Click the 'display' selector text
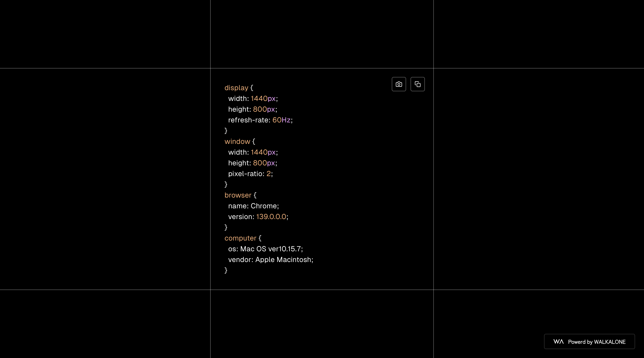644x358 pixels. (x=236, y=88)
